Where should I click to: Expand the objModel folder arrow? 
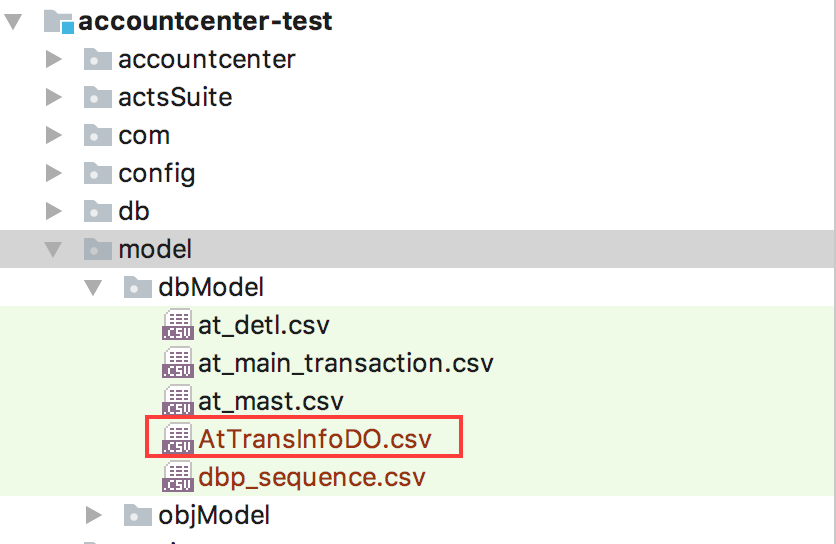(93, 515)
